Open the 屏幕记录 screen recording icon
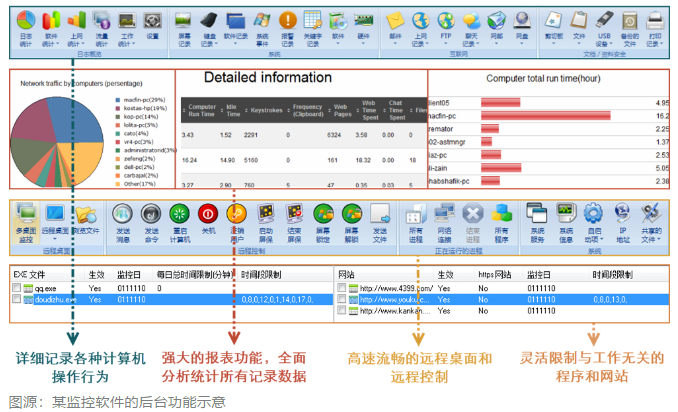Image resolution: width=678 pixels, height=412 pixels. (x=184, y=26)
